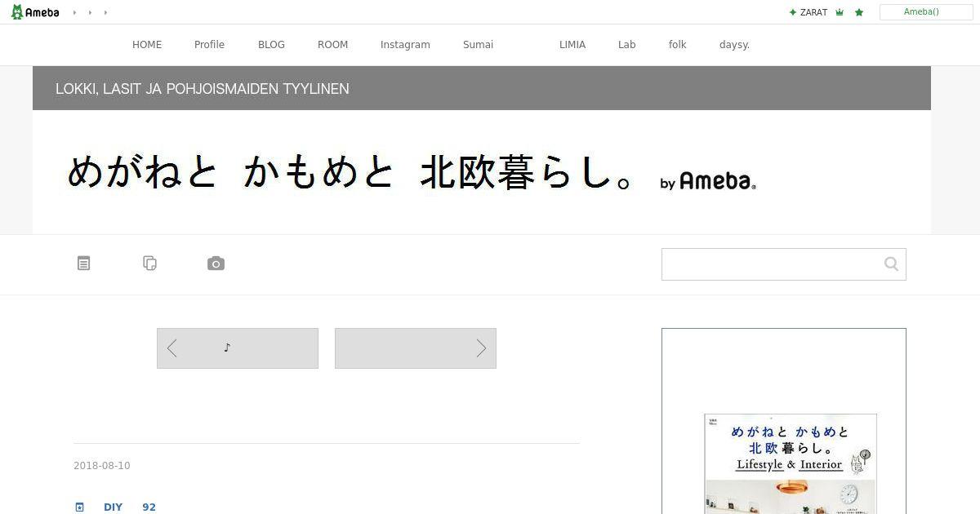Screen dimensions: 980x514
Task: Open the folk navigation link
Action: (x=677, y=45)
